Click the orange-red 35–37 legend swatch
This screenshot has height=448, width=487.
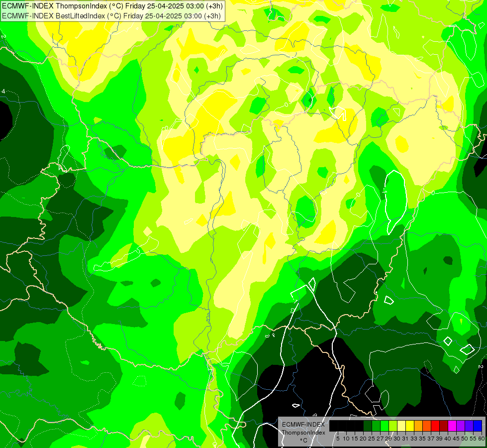click(427, 426)
